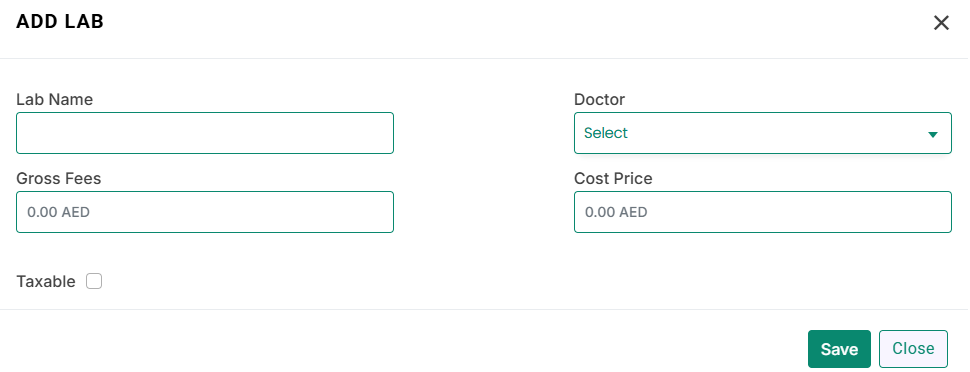The width and height of the screenshot is (970, 372).
Task: Tick the Taxable checkbox
Action: [94, 282]
